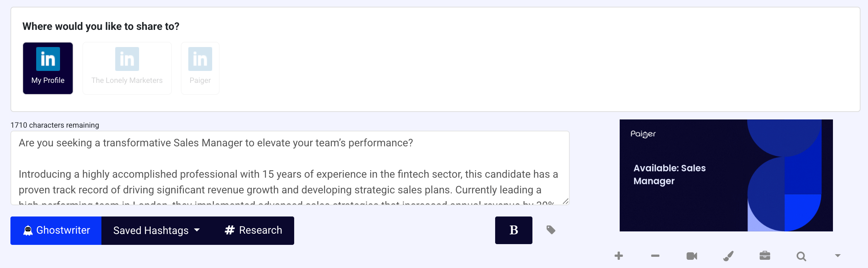Open Ghostwriter AI writing assistant
Image resolution: width=868 pixels, height=268 pixels.
(56, 231)
